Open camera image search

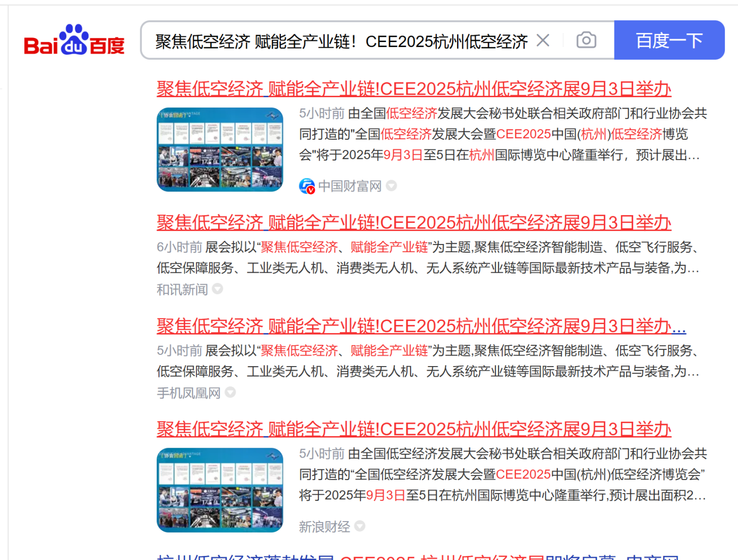tap(586, 41)
